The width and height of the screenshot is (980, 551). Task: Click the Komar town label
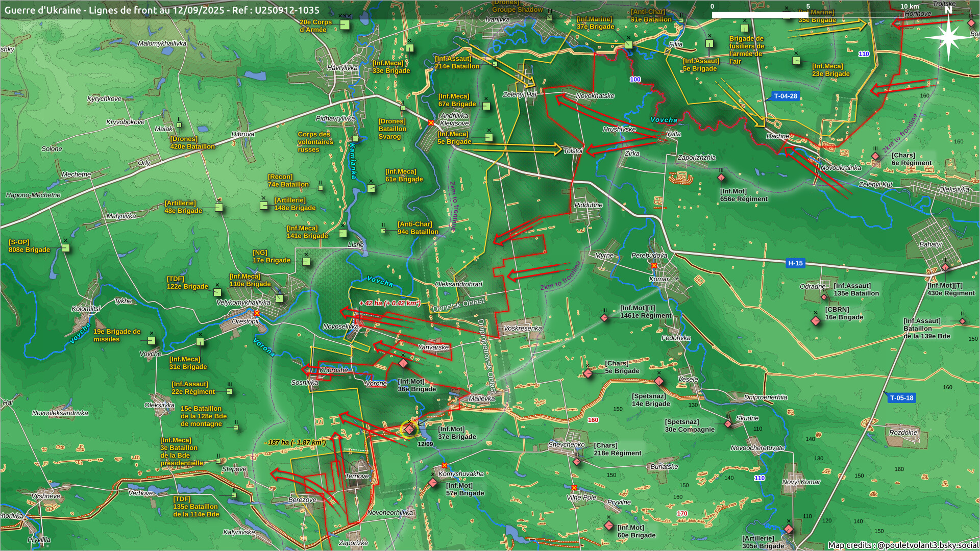(659, 279)
